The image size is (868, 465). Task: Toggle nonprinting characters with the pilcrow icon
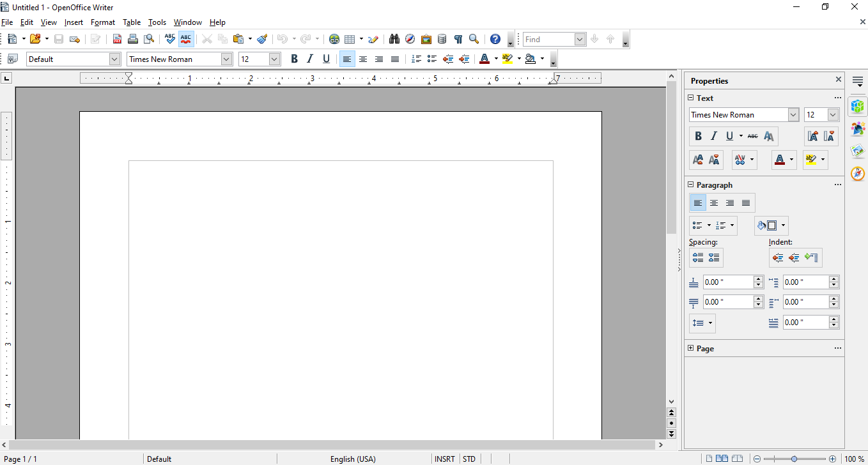[x=458, y=39]
